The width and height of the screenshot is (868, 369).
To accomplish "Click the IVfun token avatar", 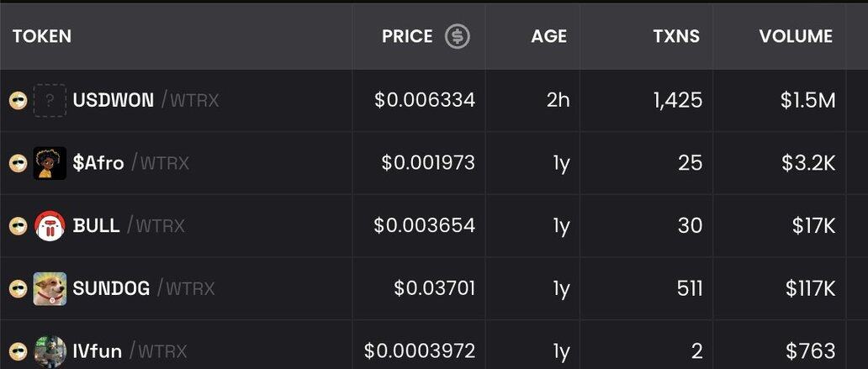I will click(x=50, y=351).
